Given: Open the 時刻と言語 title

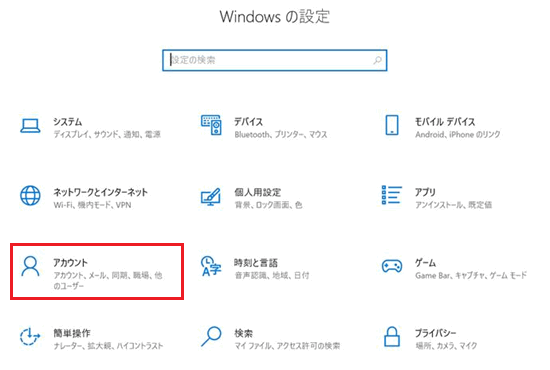Looking at the screenshot, I should 256,263.
